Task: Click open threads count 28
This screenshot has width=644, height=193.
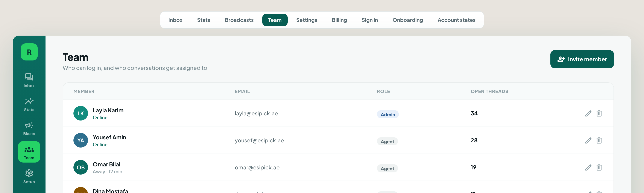Action: [474, 140]
